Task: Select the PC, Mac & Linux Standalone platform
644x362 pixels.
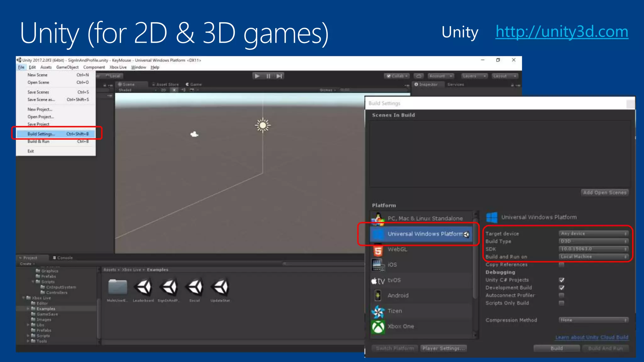Action: point(421,218)
